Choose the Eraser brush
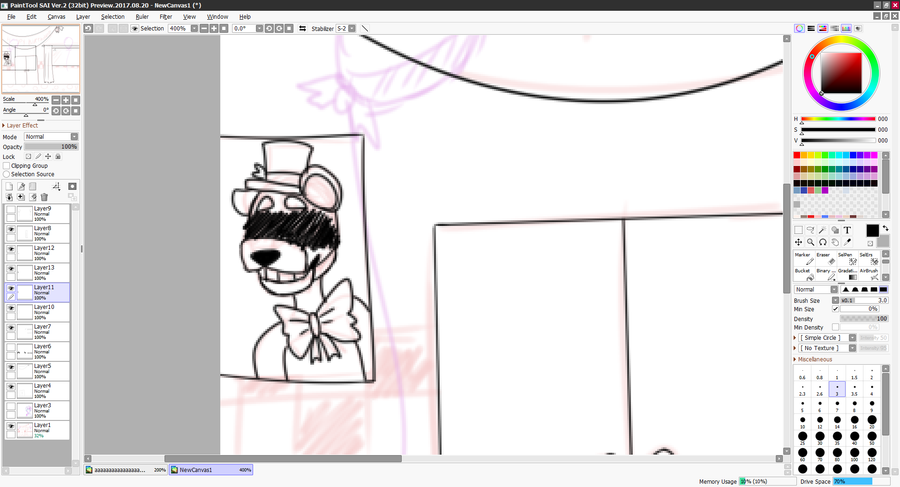Viewport: 900px width, 487px height. 825,258
